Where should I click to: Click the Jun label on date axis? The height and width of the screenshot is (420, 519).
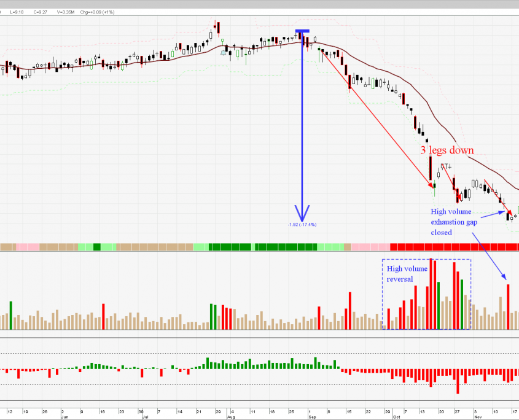tap(65, 416)
